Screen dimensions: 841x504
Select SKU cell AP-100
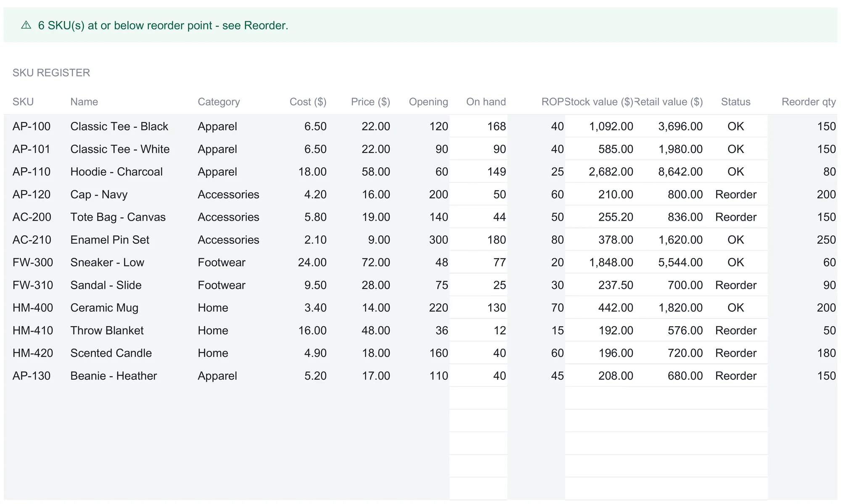[x=32, y=126]
